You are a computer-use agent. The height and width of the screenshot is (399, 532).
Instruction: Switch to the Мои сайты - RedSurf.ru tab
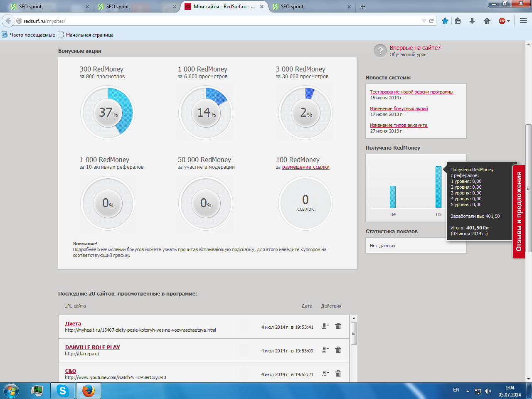[224, 7]
